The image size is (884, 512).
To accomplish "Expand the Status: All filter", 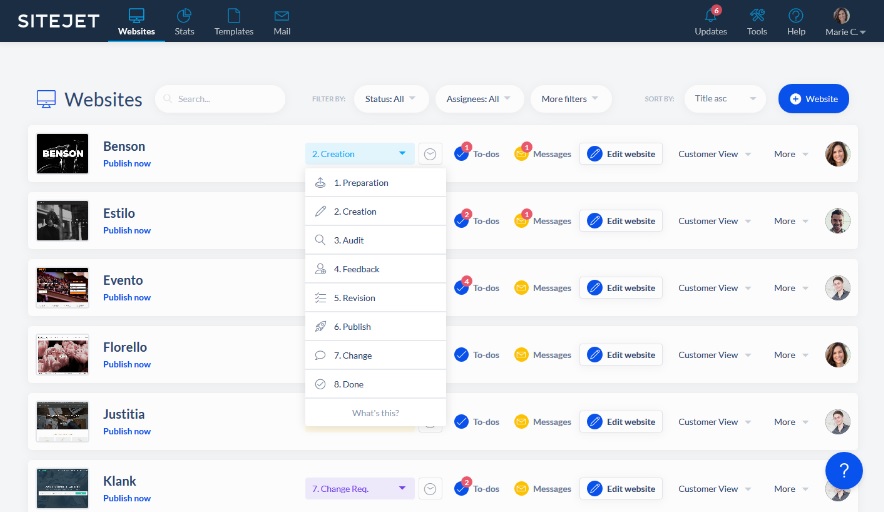I will pos(391,99).
